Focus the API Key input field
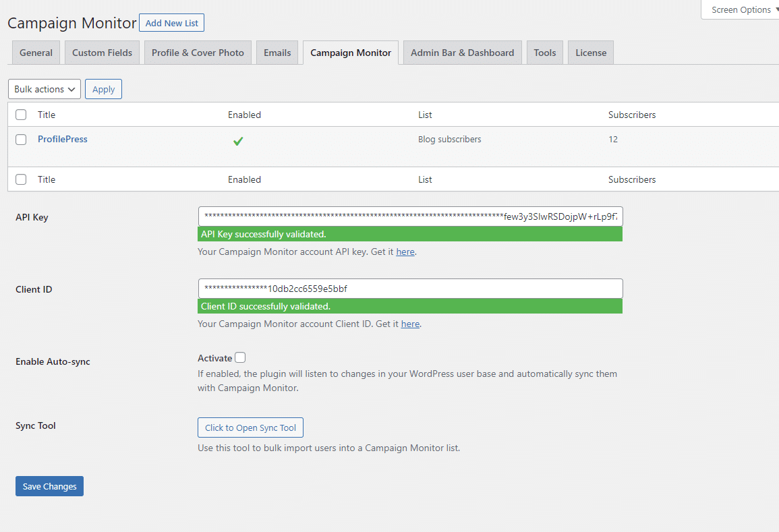The width and height of the screenshot is (779, 532). click(410, 216)
